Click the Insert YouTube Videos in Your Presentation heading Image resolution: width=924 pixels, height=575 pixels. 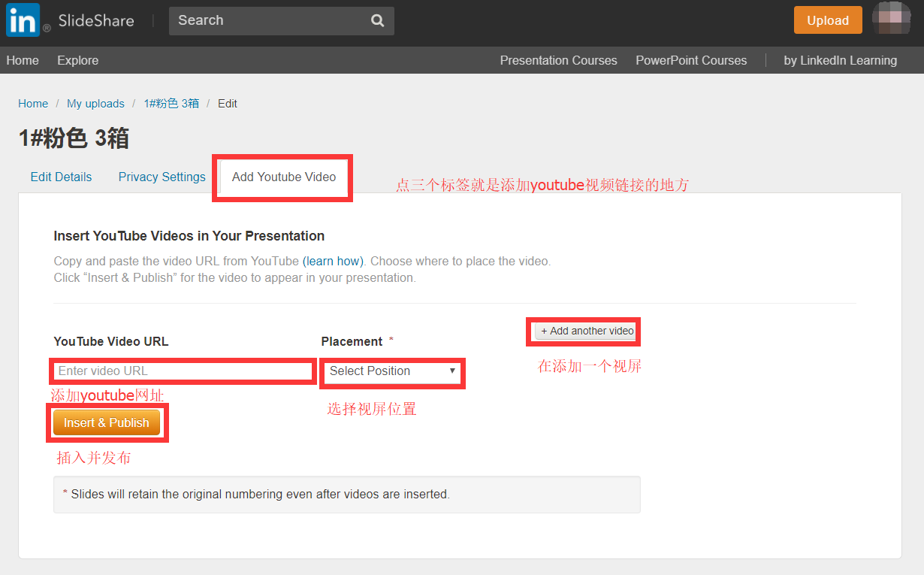(189, 236)
